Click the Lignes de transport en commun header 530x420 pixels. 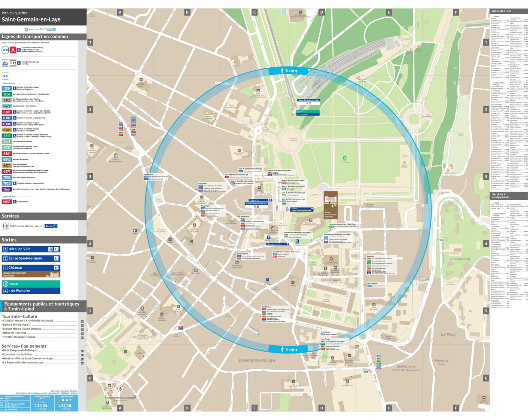pos(43,37)
